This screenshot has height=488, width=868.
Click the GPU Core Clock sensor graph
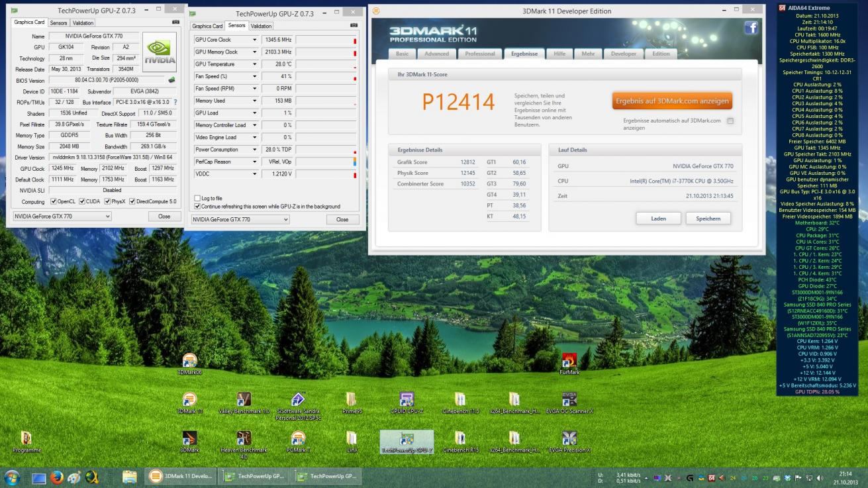click(326, 40)
